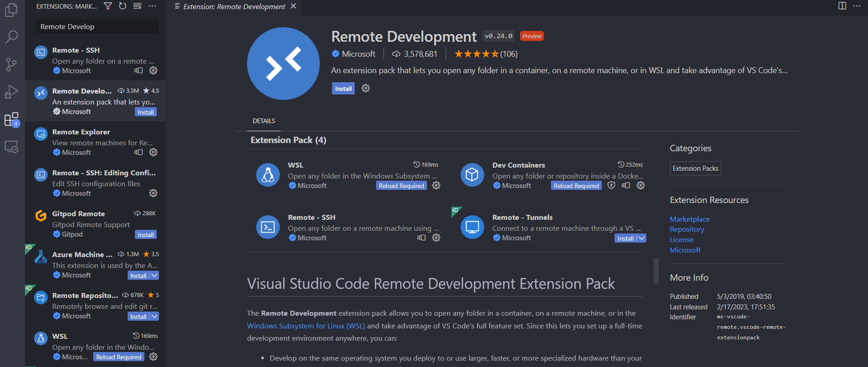Image resolution: width=868 pixels, height=367 pixels.
Task: Close the Extension: Remote Development tab
Action: click(x=293, y=6)
